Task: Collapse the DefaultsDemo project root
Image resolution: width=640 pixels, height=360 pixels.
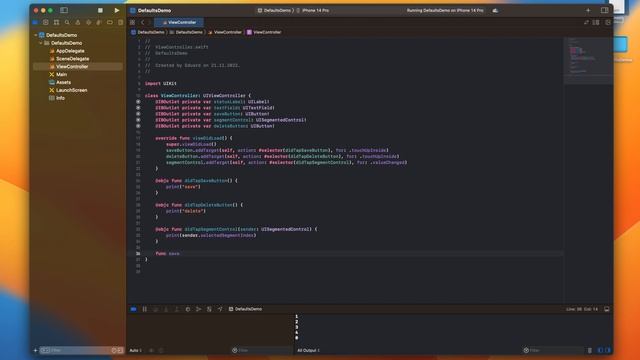Action: pyautogui.click(x=36, y=35)
